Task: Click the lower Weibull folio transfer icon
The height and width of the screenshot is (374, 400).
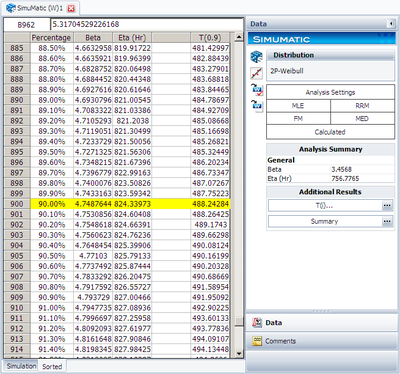Action: coord(257,106)
